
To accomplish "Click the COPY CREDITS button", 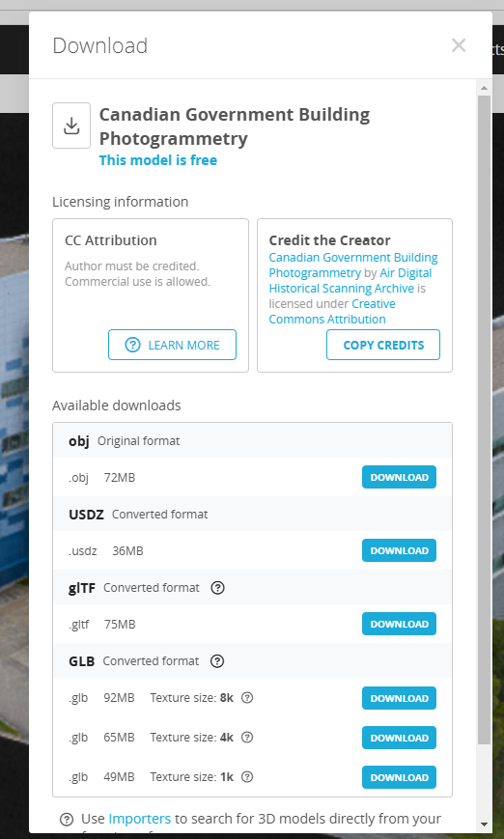I will coord(383,345).
